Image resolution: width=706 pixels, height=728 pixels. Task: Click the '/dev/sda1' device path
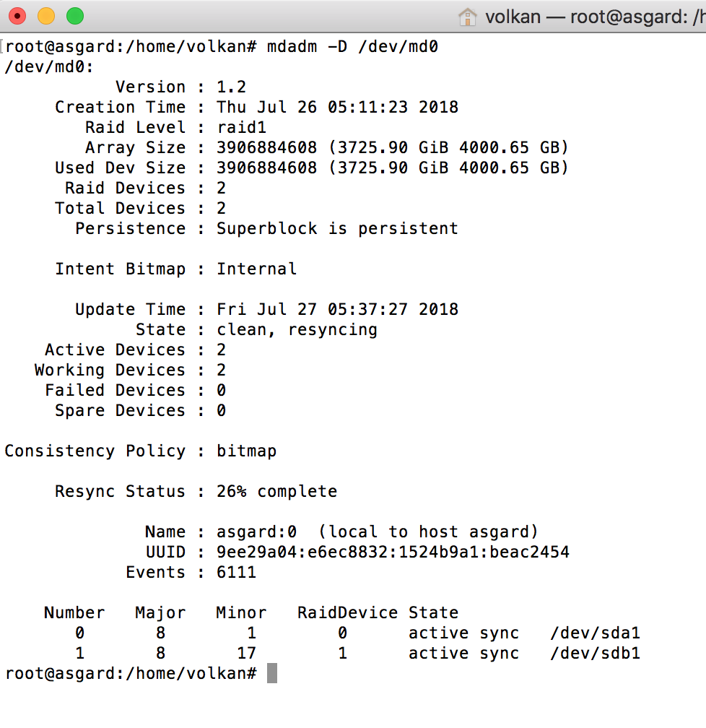point(595,633)
